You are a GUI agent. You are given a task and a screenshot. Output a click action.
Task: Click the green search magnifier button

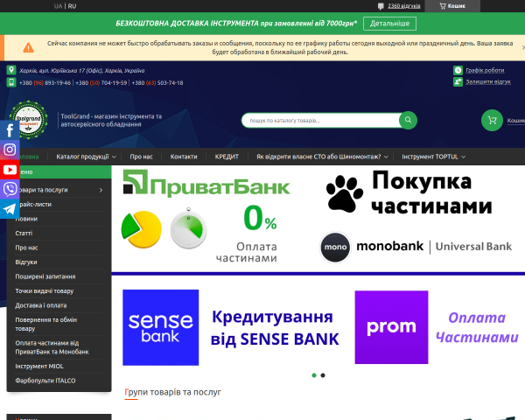(408, 120)
